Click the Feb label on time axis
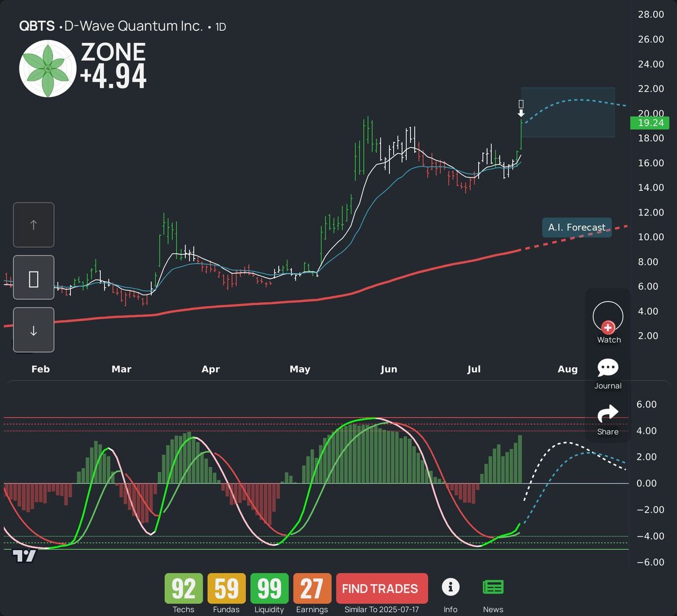 pyautogui.click(x=40, y=369)
